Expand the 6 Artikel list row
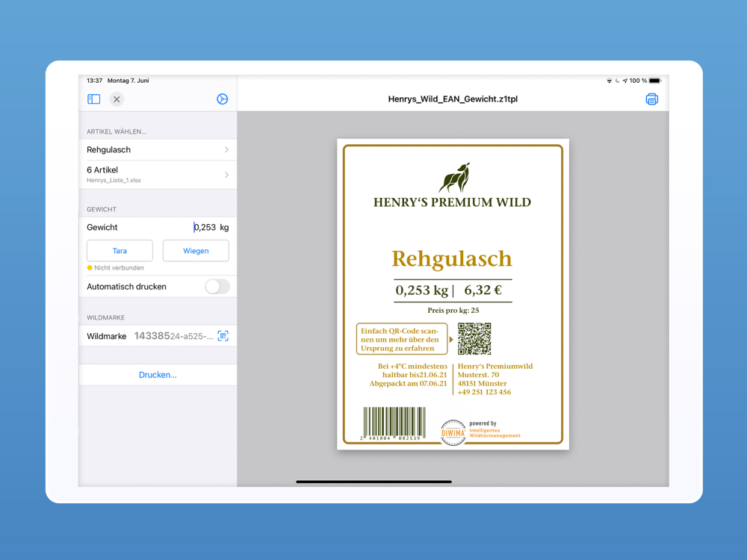Screen dimensions: 747x560 click(x=158, y=174)
